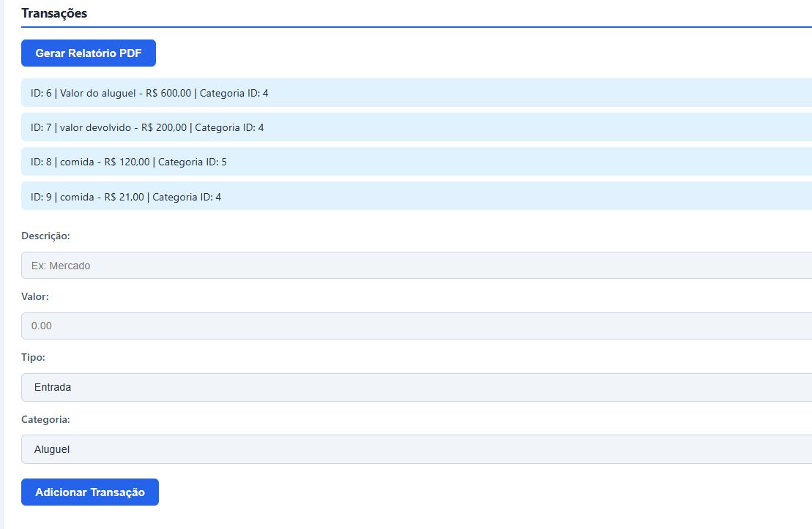Image resolution: width=812 pixels, height=529 pixels.
Task: Click the Tipo field label
Action: (x=33, y=358)
